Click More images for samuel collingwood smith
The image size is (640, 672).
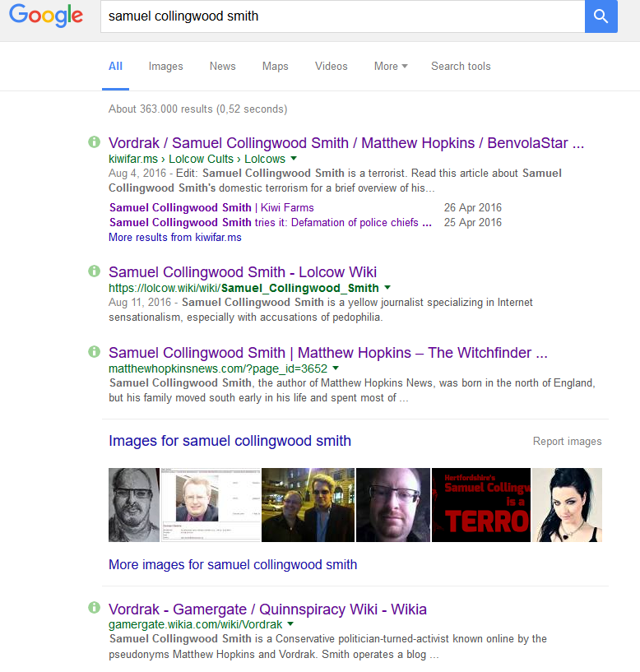pos(233,565)
